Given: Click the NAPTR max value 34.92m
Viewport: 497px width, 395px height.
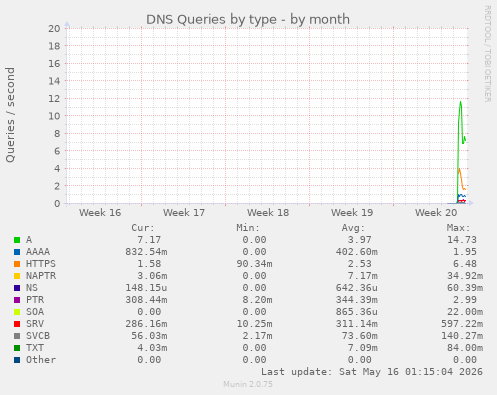Looking at the screenshot, I should point(465,276).
